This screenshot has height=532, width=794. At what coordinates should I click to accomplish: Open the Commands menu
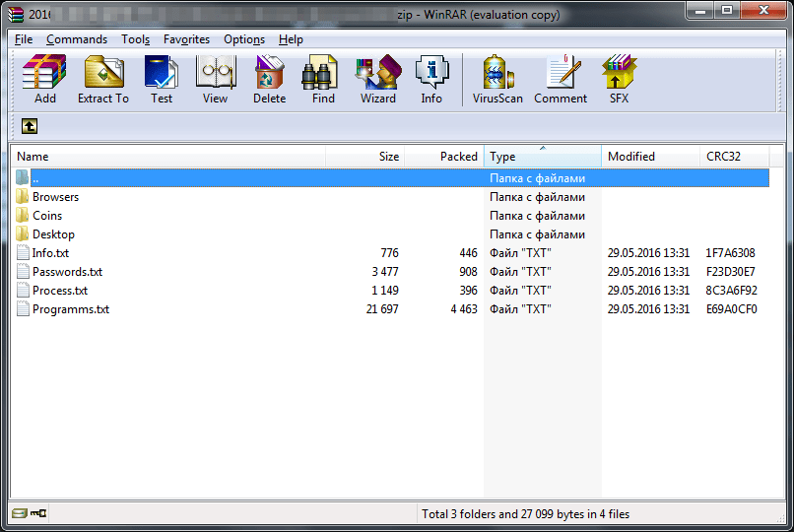77,39
